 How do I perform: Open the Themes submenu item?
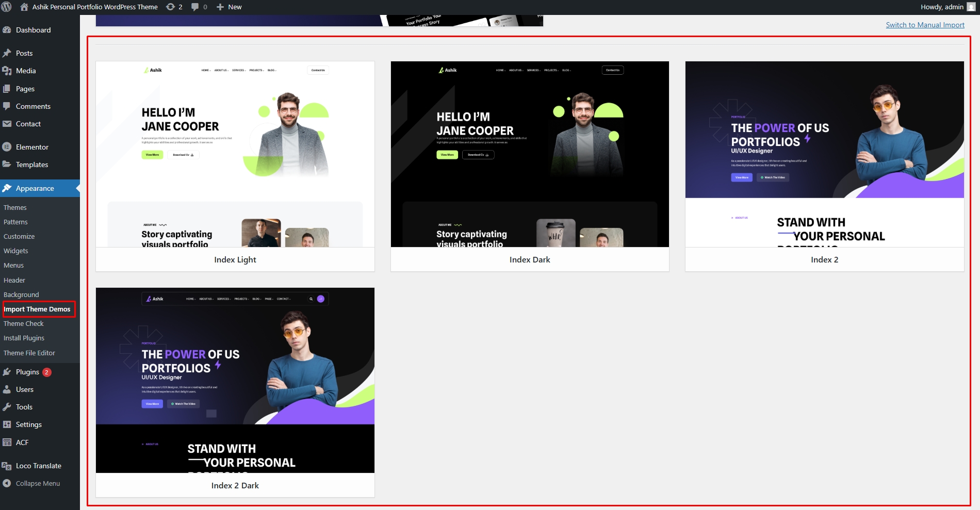coord(15,207)
